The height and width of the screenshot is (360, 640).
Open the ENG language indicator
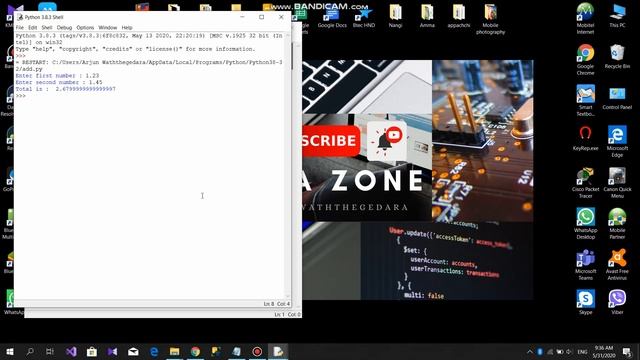582,351
